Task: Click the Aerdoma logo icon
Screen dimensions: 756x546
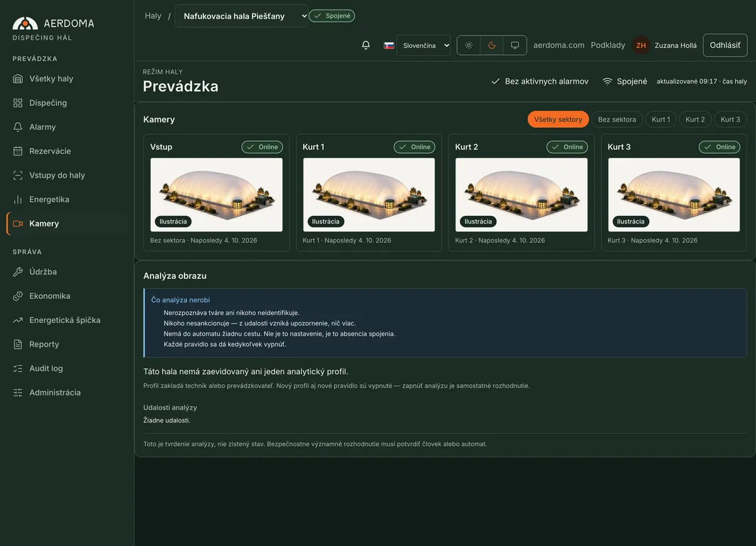Action: tap(25, 23)
